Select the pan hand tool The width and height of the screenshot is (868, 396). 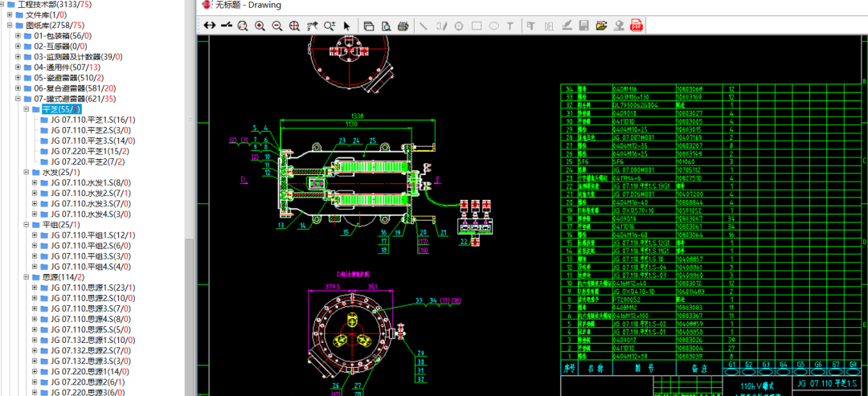coord(312,26)
